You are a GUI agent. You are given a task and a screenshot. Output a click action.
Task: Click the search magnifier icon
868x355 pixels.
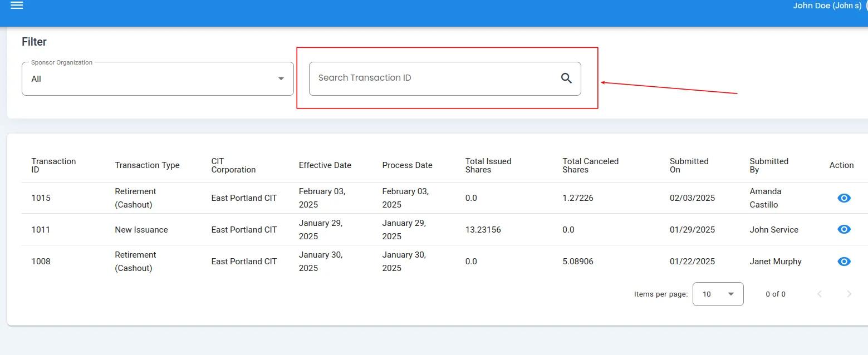click(566, 78)
